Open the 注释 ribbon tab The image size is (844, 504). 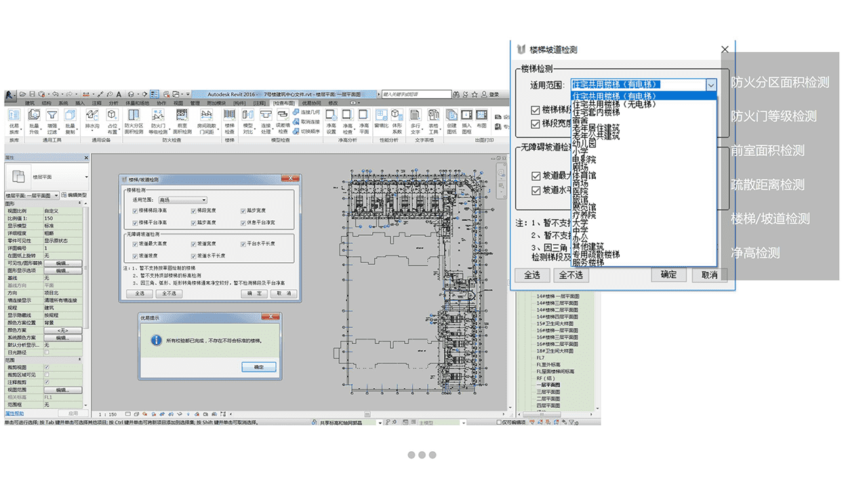[97, 102]
